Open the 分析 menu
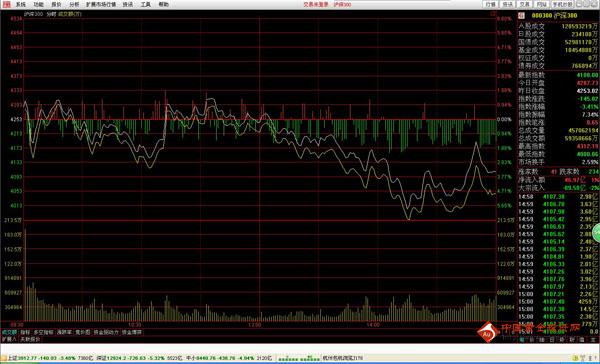This screenshot has height=364, width=600. click(x=74, y=5)
